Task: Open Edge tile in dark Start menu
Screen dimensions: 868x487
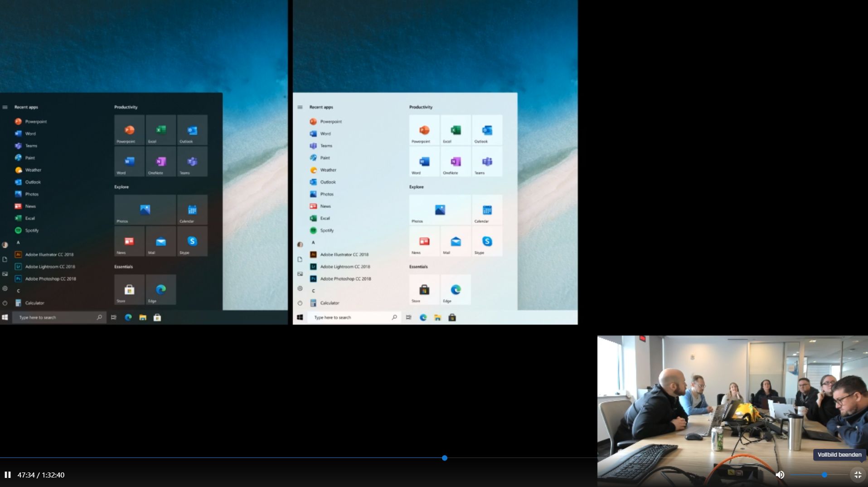Action: click(x=161, y=290)
